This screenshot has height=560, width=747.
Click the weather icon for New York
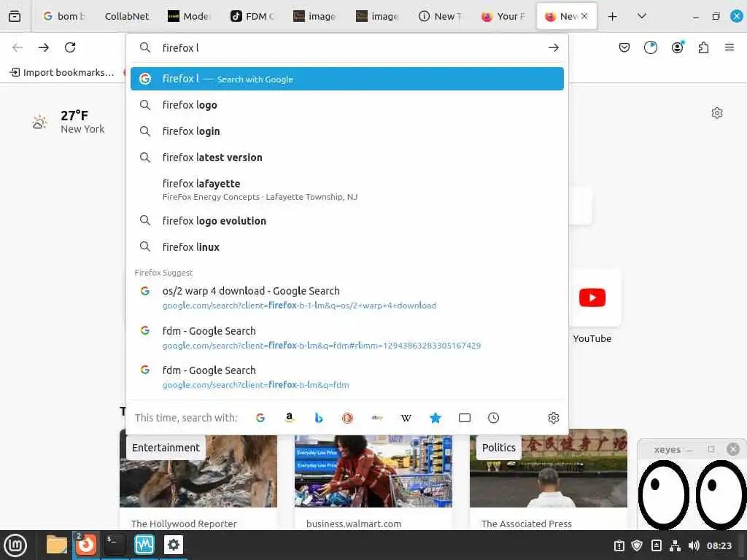(x=39, y=122)
